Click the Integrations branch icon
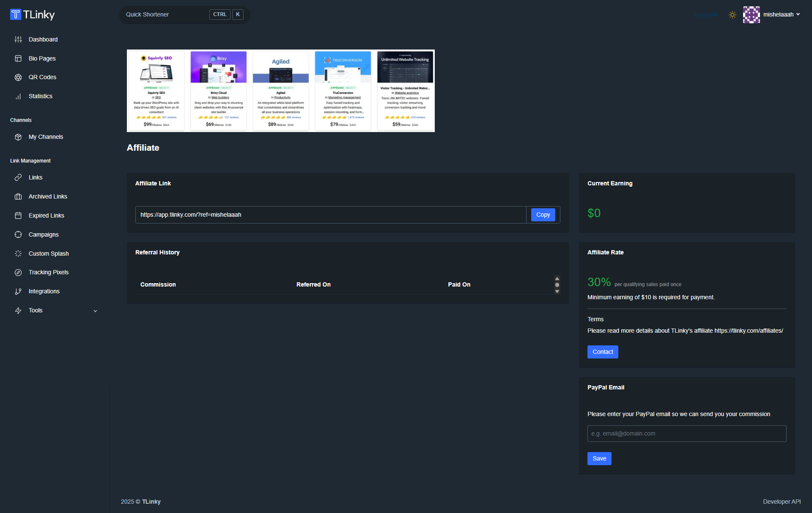Viewport: 812px width, 513px height. point(18,292)
